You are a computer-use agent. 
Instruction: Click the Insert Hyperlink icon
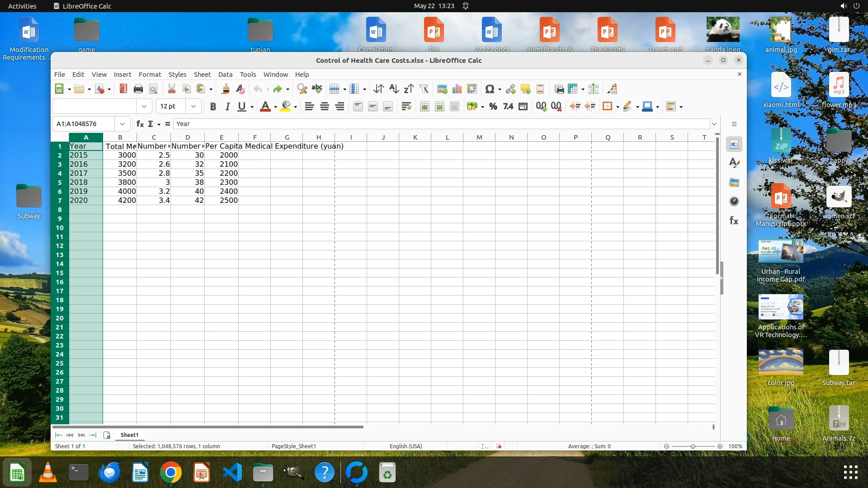click(x=510, y=89)
